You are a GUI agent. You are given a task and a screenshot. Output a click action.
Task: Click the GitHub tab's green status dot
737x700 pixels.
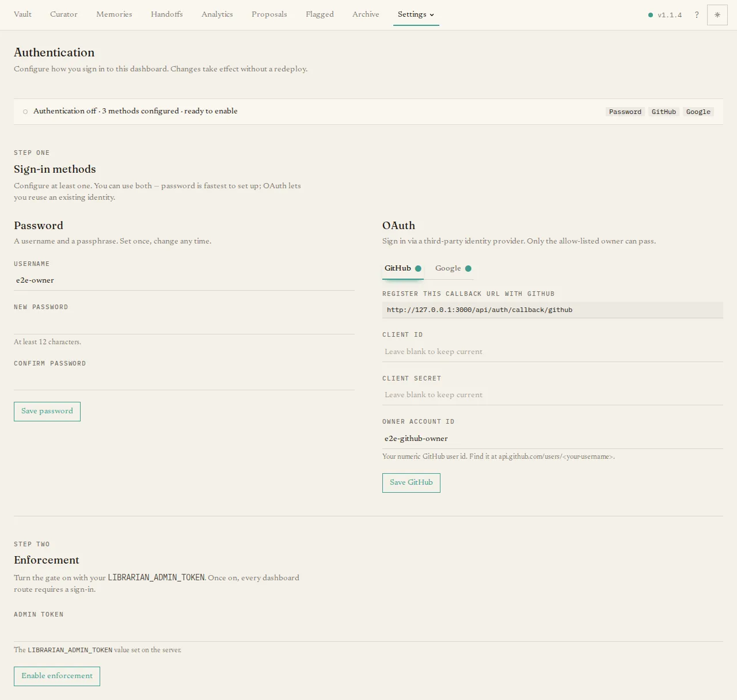pos(418,268)
